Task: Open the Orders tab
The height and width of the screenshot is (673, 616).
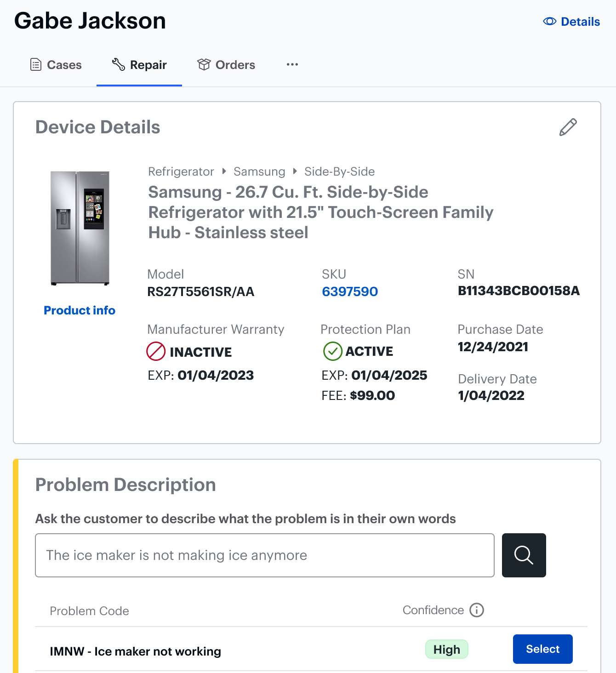Action: coord(226,65)
